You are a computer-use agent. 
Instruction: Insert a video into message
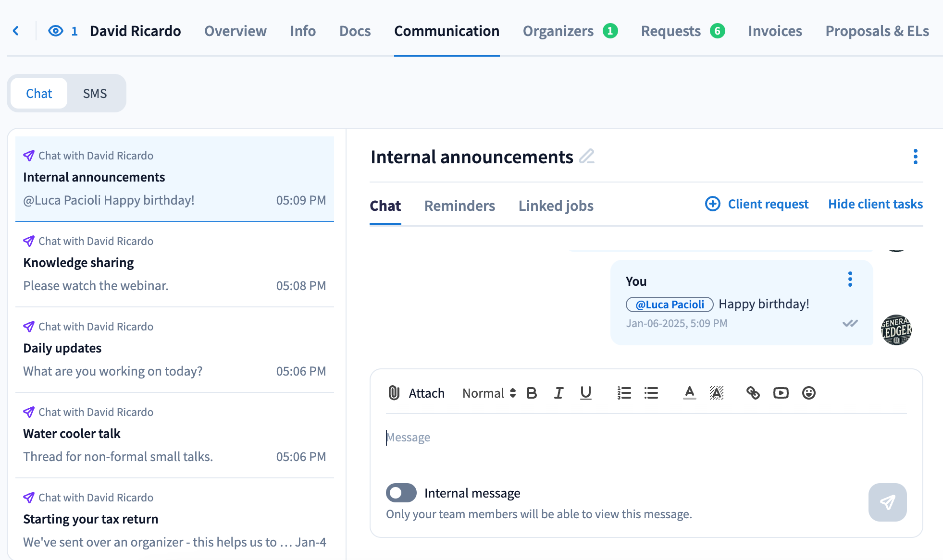(x=781, y=393)
